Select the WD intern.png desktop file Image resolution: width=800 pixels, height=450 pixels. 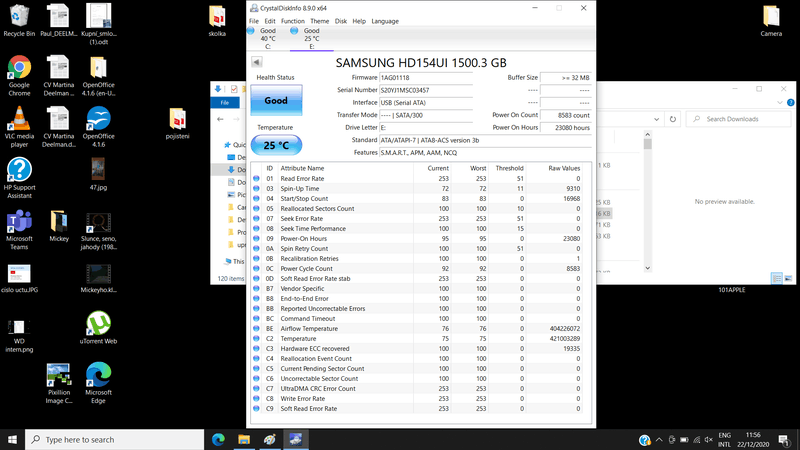[x=19, y=336]
